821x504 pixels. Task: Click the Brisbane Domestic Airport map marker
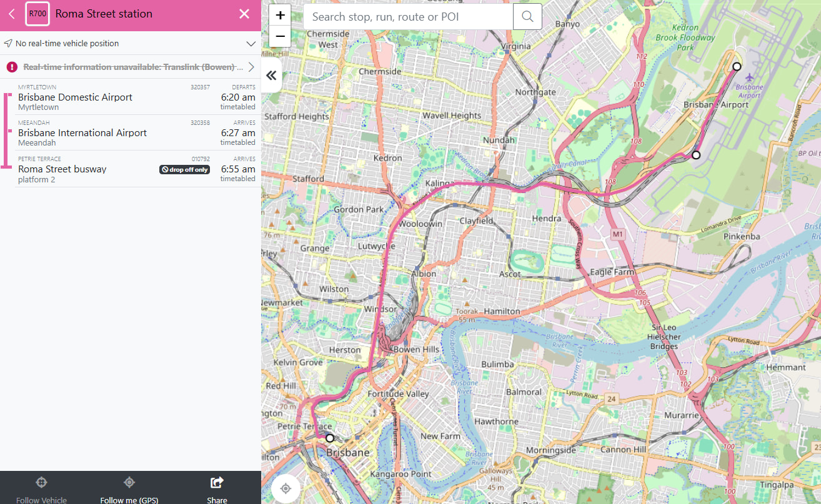737,66
